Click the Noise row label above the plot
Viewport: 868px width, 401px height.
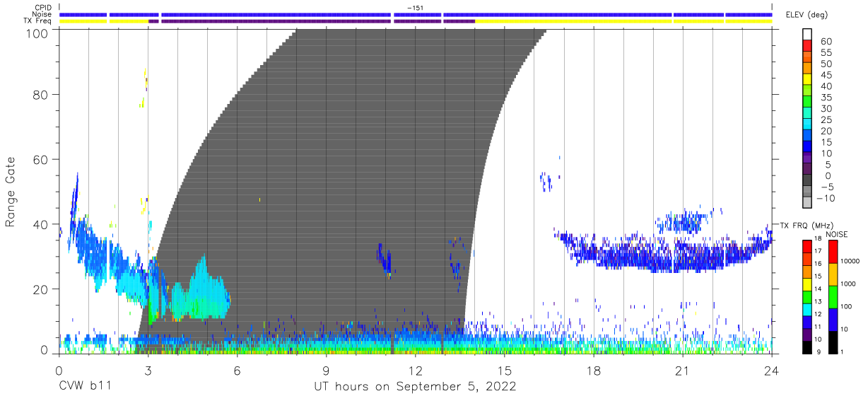coord(42,14)
